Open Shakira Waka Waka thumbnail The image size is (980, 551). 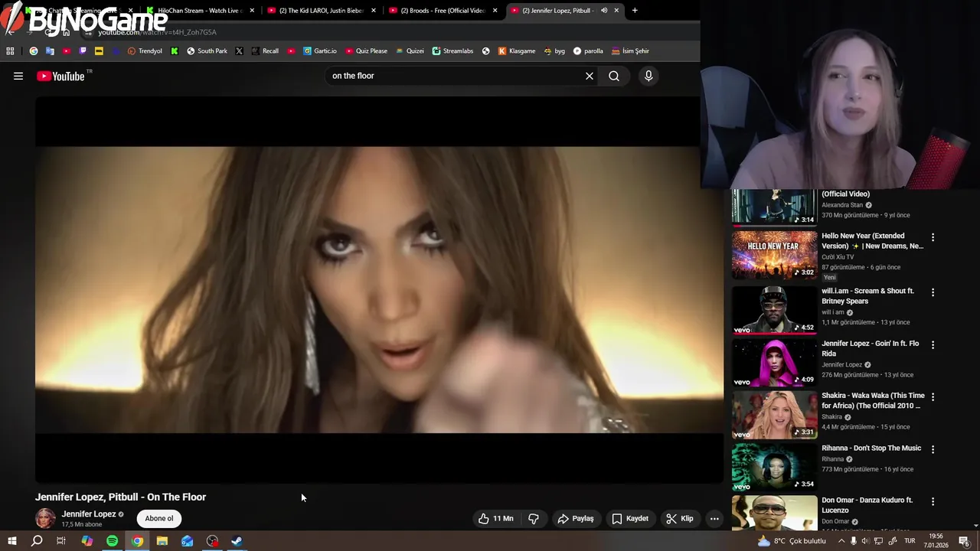(774, 415)
